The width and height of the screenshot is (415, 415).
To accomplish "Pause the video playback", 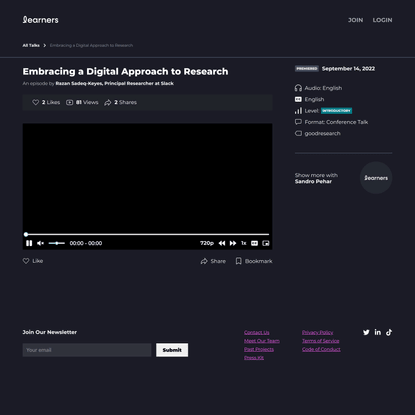I will (x=29, y=243).
